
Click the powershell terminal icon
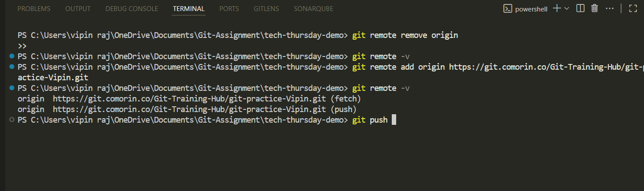coord(508,8)
